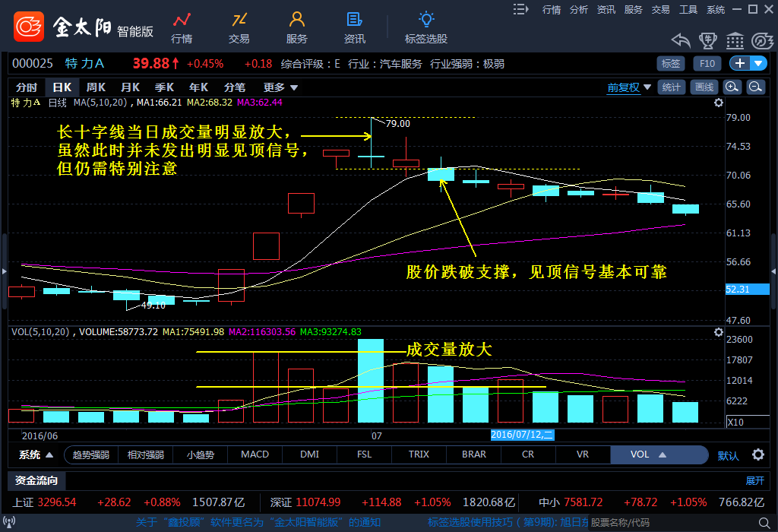
Task: Select the DMI indicator
Action: [310, 454]
